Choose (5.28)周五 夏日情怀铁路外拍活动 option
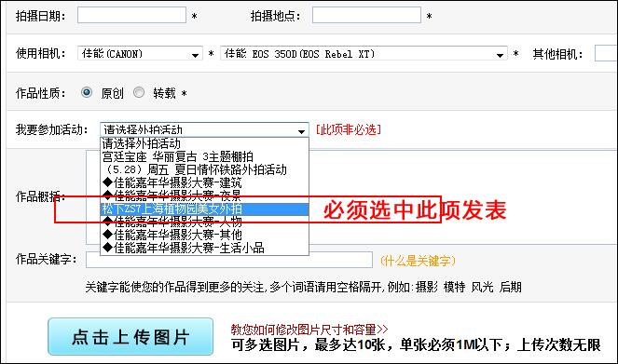 pos(204,169)
